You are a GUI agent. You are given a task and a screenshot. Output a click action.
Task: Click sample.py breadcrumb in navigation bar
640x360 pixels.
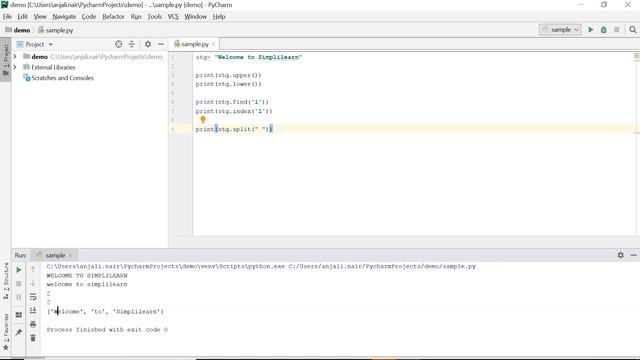56,30
